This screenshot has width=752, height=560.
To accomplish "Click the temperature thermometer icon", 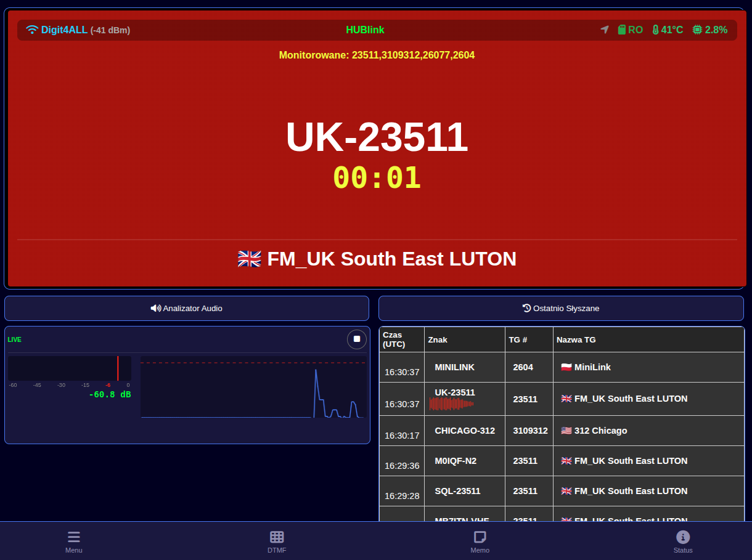I will [655, 30].
